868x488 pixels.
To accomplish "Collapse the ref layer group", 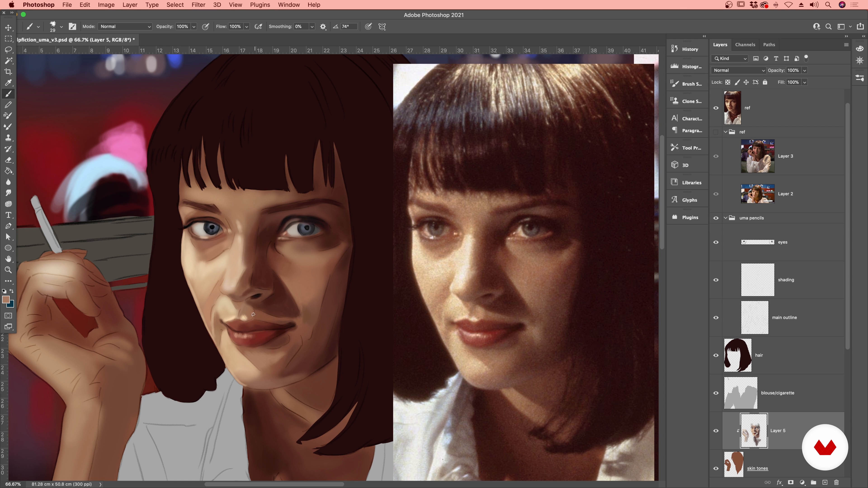I will click(x=725, y=132).
